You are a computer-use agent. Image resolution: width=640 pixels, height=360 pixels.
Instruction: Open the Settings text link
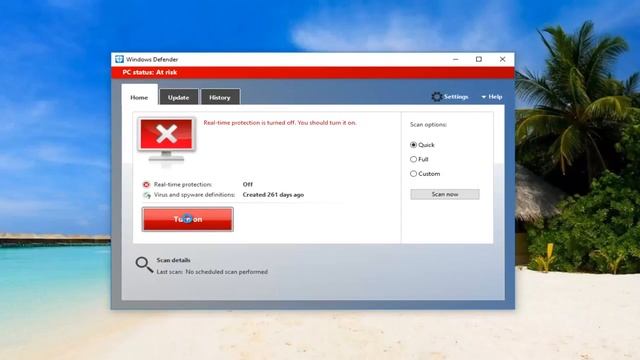[x=456, y=97]
